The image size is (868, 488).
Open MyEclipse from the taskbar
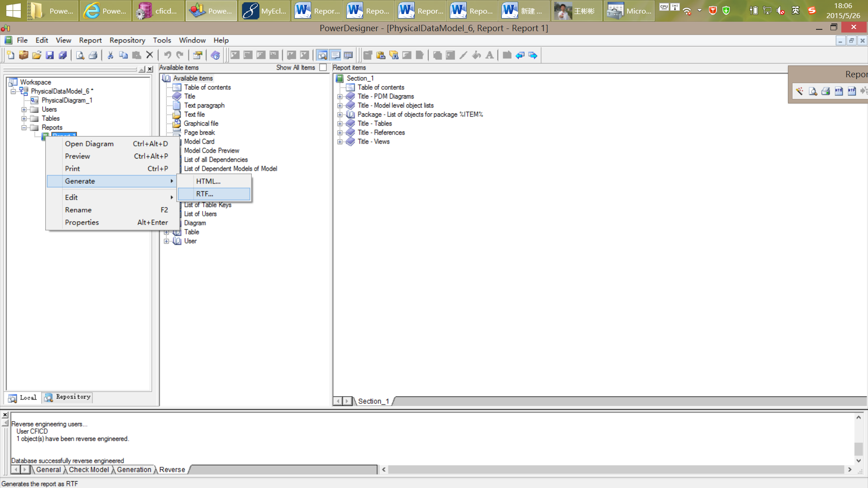(x=265, y=11)
